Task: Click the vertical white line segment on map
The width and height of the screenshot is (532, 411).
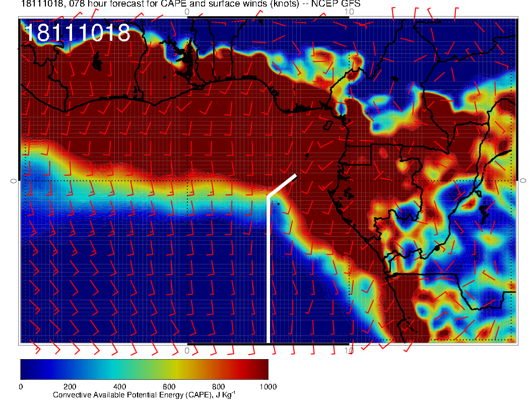Action: coord(268,272)
